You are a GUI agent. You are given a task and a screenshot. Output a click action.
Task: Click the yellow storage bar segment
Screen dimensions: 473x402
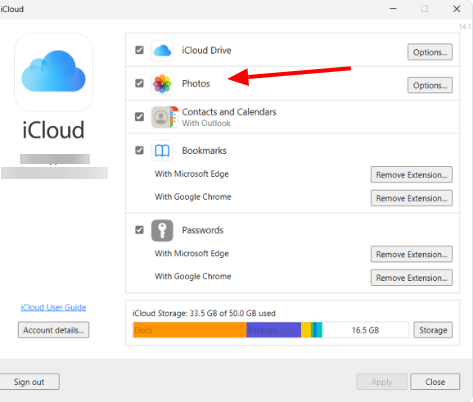pyautogui.click(x=306, y=330)
